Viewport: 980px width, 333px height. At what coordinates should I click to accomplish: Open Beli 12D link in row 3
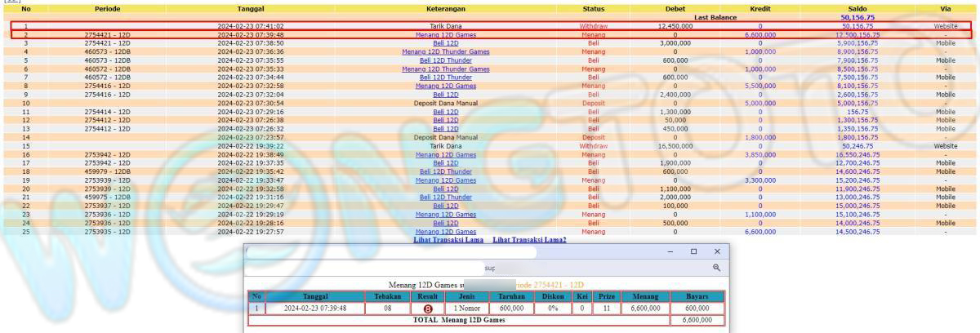click(x=445, y=43)
